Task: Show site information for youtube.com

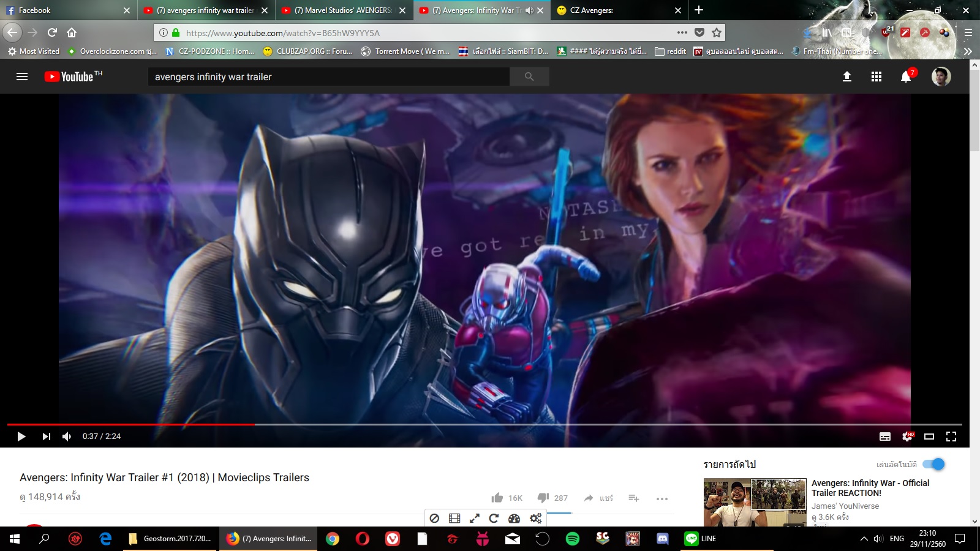Action: click(x=163, y=33)
